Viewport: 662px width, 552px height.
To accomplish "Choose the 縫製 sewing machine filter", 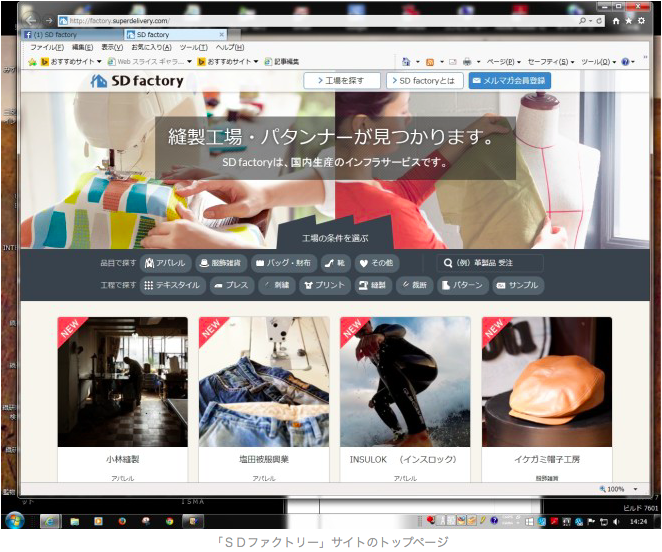I will click(x=372, y=286).
